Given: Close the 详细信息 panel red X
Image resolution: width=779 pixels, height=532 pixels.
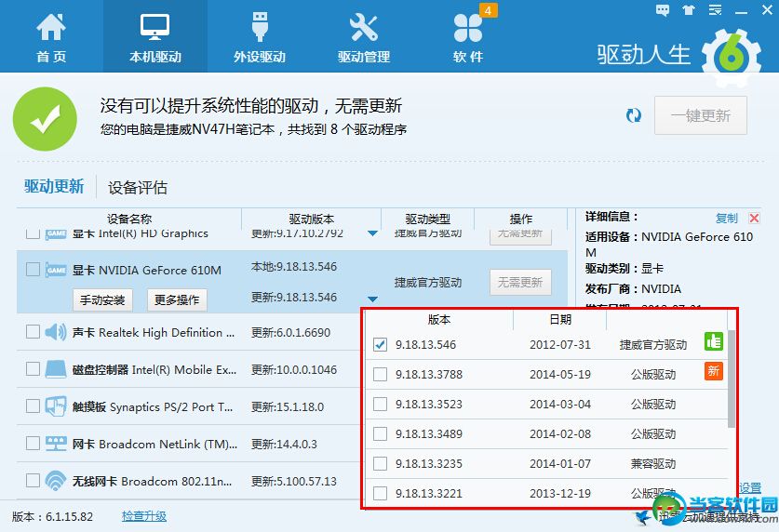Looking at the screenshot, I should (x=754, y=218).
